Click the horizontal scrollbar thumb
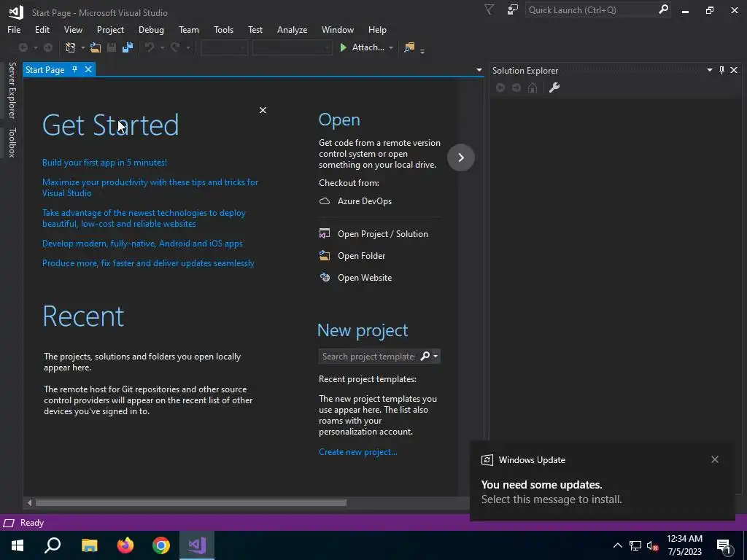747x560 pixels. 191,503
